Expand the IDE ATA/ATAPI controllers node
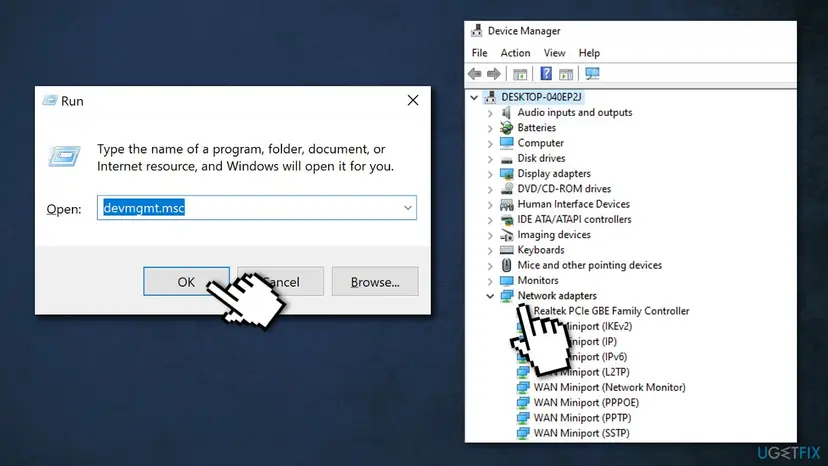This screenshot has height=466, width=828. tap(490, 220)
